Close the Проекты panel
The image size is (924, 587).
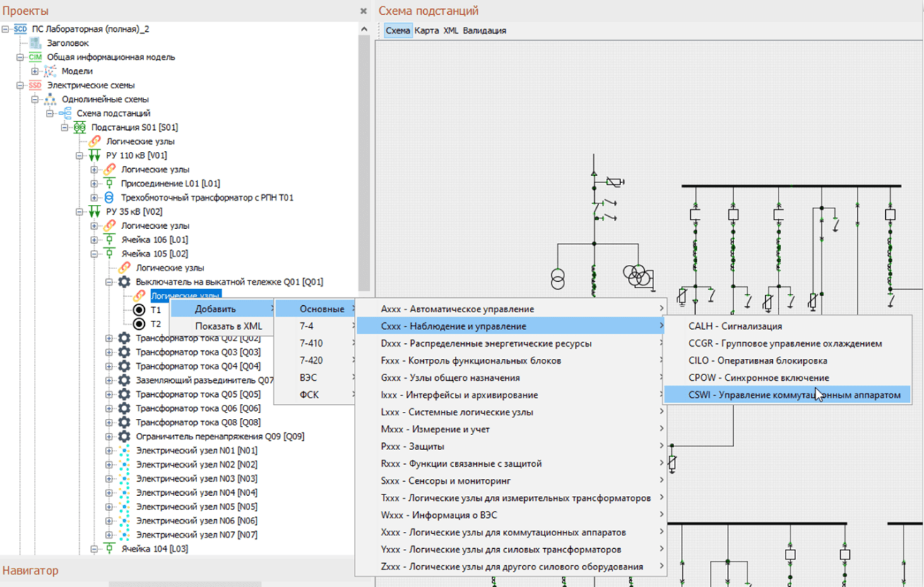tap(364, 11)
